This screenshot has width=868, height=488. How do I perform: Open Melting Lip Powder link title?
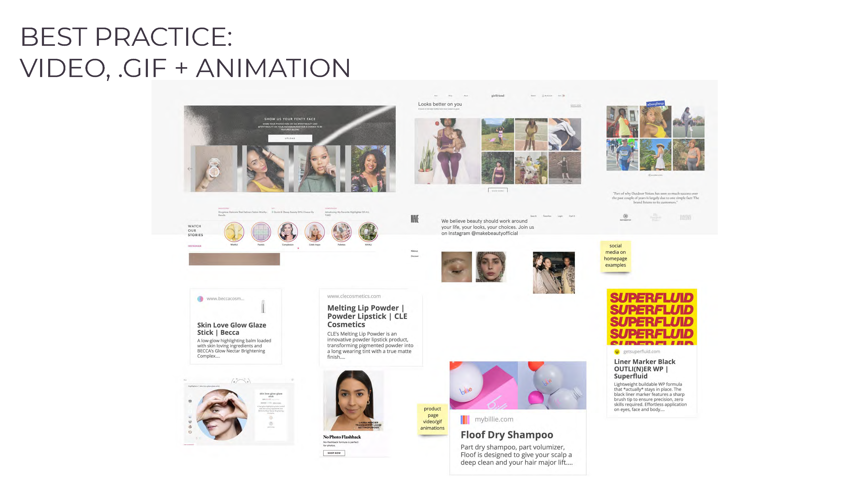pyautogui.click(x=367, y=316)
